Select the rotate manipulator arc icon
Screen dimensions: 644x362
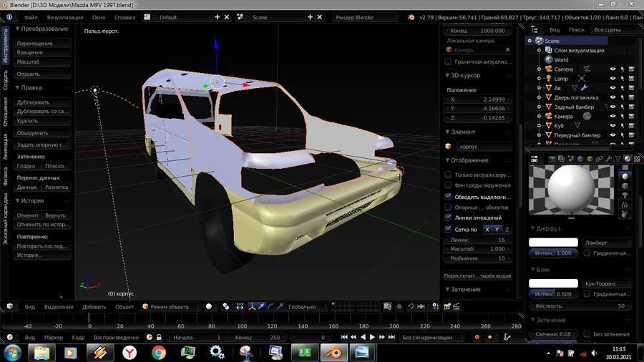pos(270,307)
